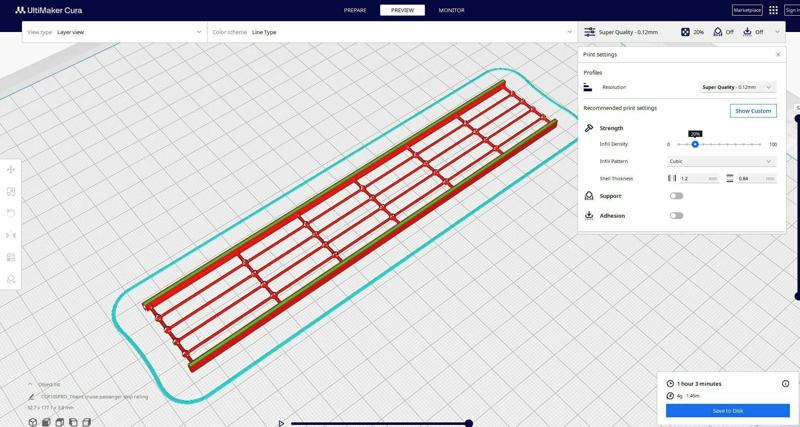Collapse the Object list expander

click(x=30, y=384)
